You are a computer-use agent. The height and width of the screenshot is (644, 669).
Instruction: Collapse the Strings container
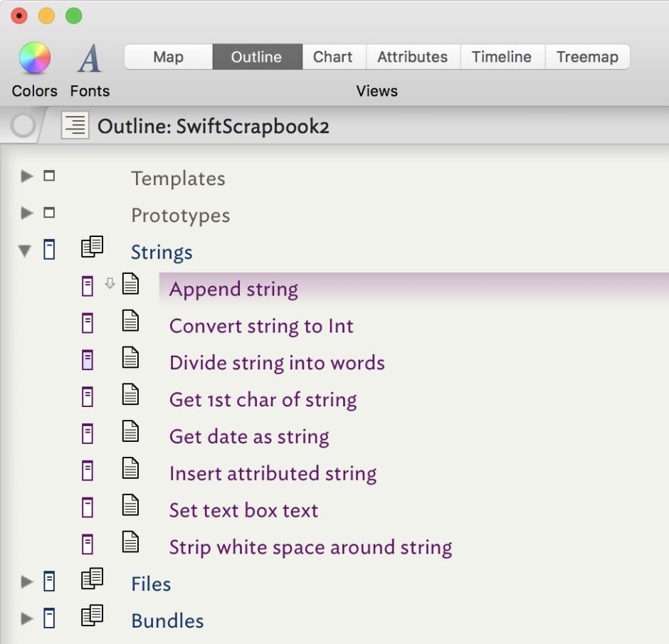tap(26, 250)
